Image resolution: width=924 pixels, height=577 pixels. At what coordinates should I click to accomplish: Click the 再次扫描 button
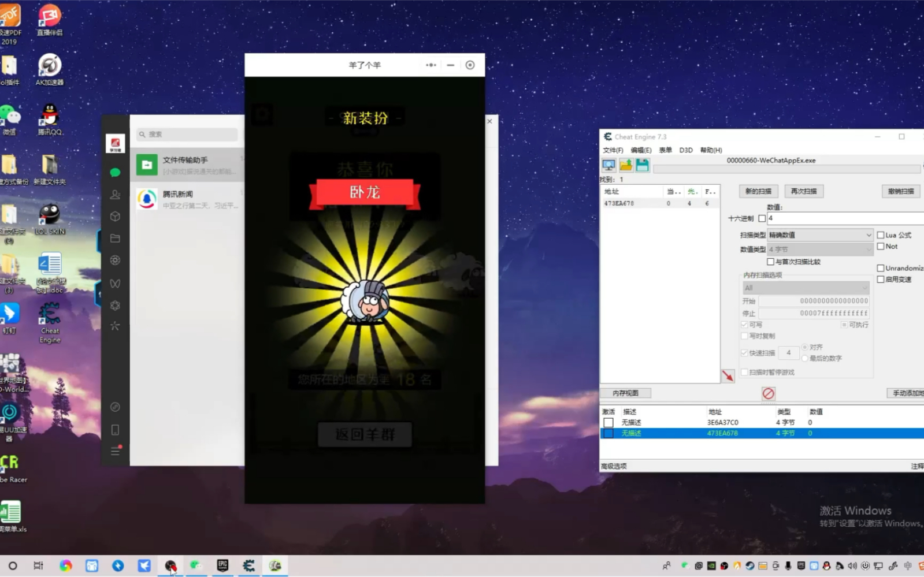(x=804, y=191)
